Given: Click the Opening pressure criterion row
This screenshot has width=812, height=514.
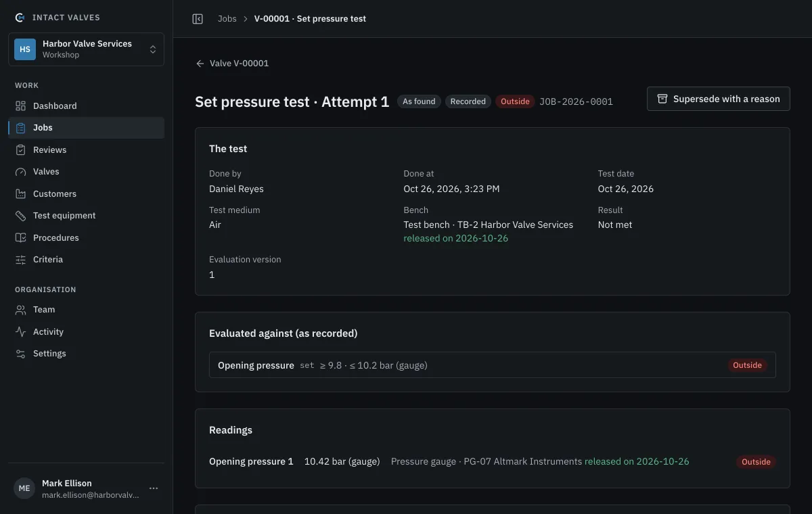Looking at the screenshot, I should [493, 365].
